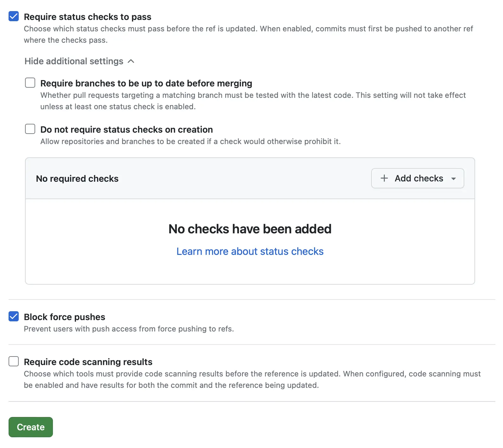
Task: Uncheck the Block force pushes checkbox
Action: click(x=14, y=316)
